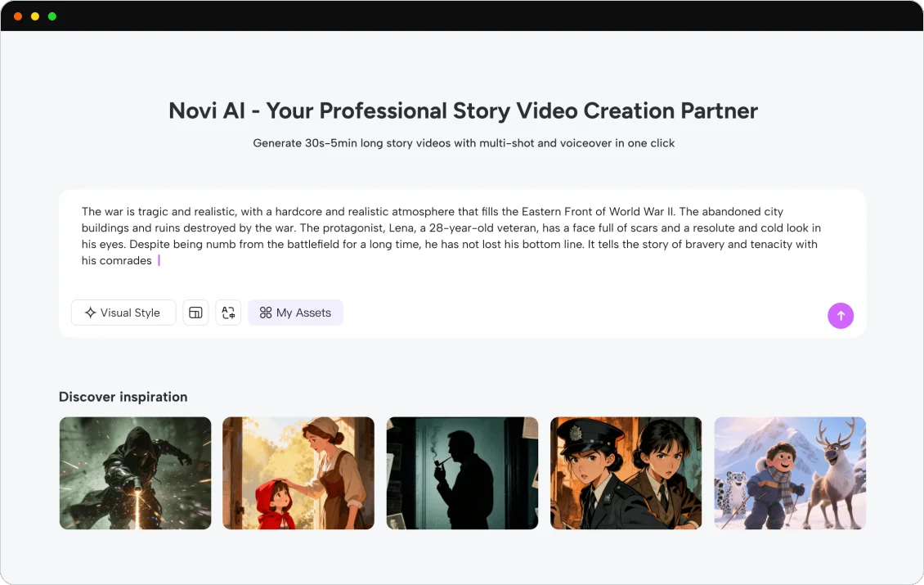Image resolution: width=924 pixels, height=585 pixels.
Task: Open the hooded figure with flashlight thumbnail
Action: click(135, 473)
